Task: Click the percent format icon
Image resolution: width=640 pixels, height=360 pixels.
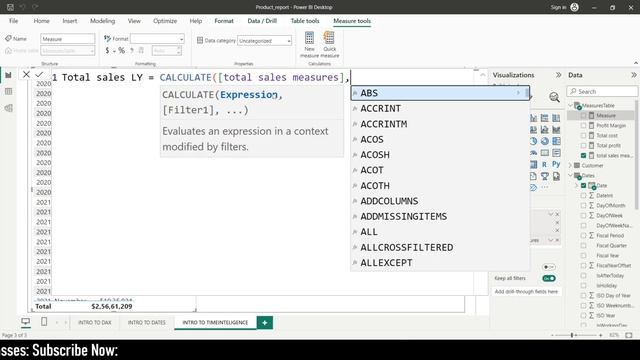Action: (121, 51)
